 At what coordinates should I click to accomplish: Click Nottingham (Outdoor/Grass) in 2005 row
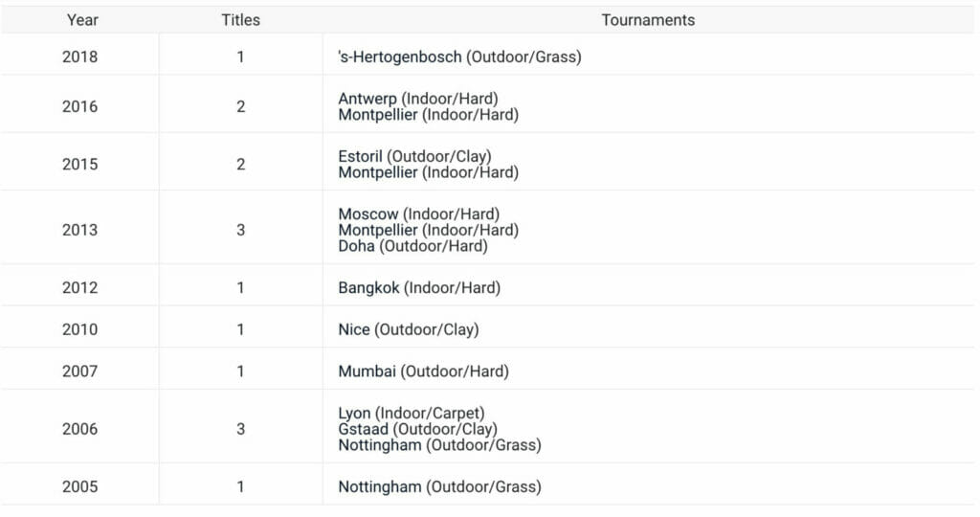439,486
